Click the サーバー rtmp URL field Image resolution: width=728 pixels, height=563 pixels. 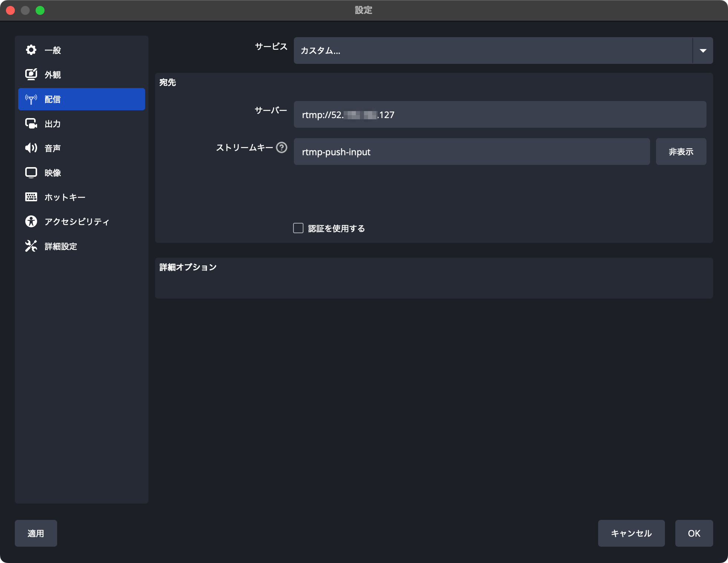click(x=499, y=115)
